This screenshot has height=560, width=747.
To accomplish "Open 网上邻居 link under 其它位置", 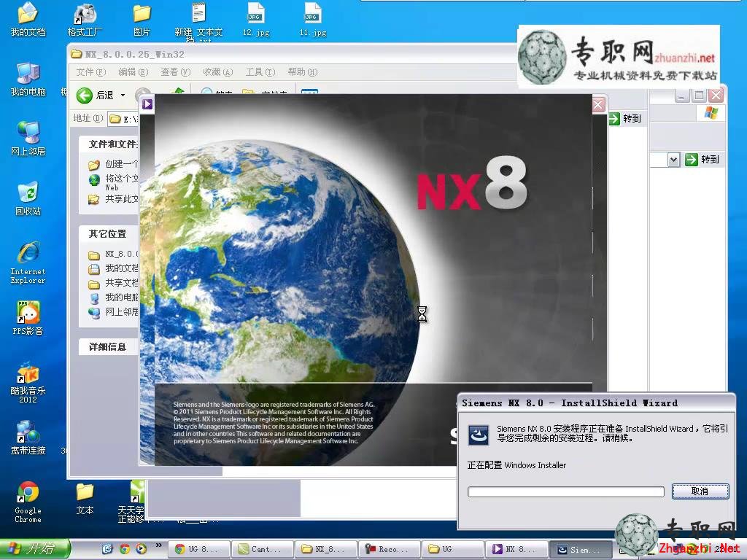I will pos(113,312).
